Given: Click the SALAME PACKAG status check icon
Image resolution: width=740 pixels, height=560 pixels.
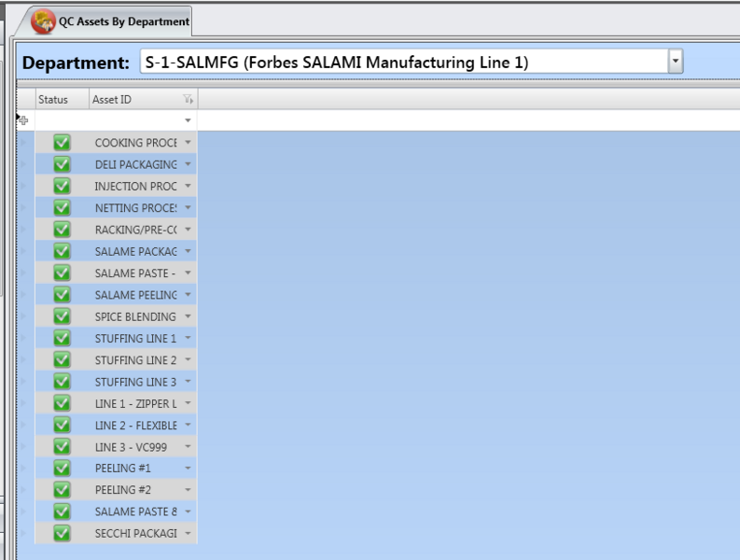Looking at the screenshot, I should (62, 251).
